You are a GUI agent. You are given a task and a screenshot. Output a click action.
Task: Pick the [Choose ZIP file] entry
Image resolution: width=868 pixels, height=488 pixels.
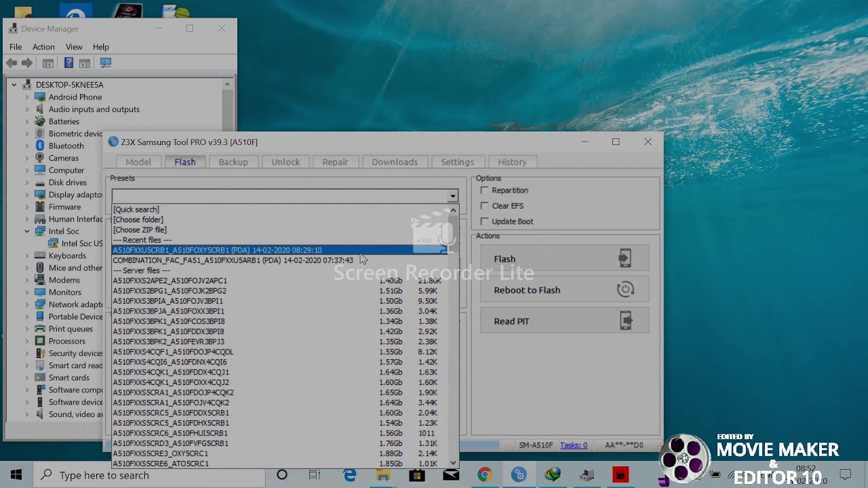[279, 230]
